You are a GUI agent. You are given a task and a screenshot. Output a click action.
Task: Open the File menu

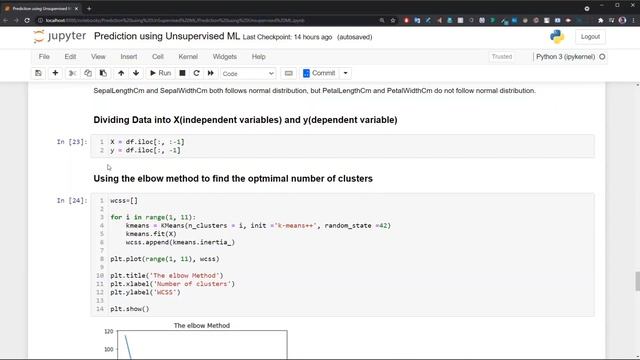[x=44, y=57]
